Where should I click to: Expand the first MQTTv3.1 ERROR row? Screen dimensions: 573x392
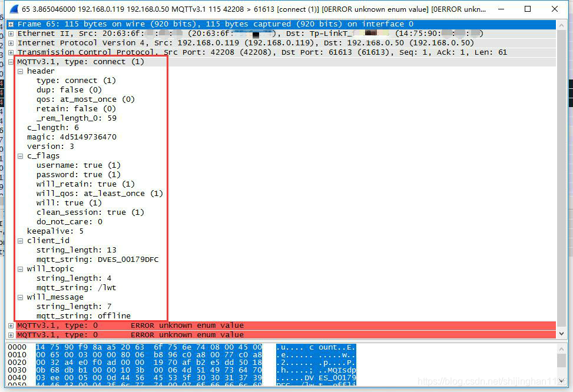(x=11, y=325)
